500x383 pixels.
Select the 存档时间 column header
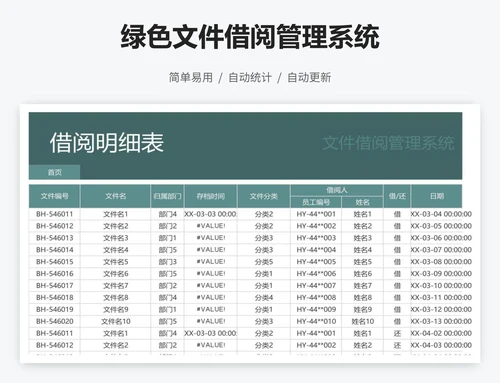pos(211,196)
